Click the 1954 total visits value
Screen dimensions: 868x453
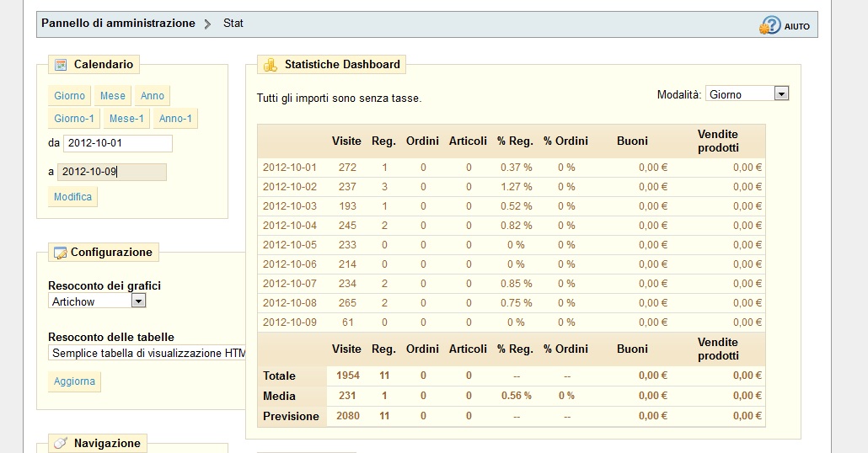[x=348, y=376]
